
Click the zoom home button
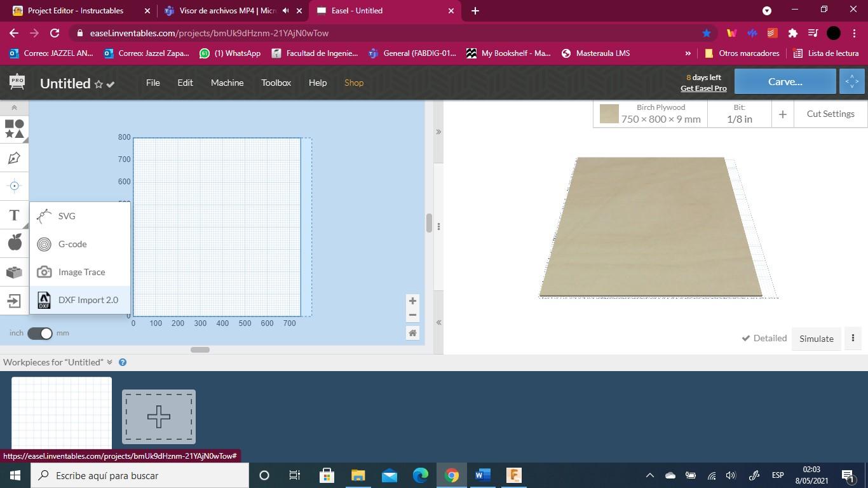tap(412, 332)
